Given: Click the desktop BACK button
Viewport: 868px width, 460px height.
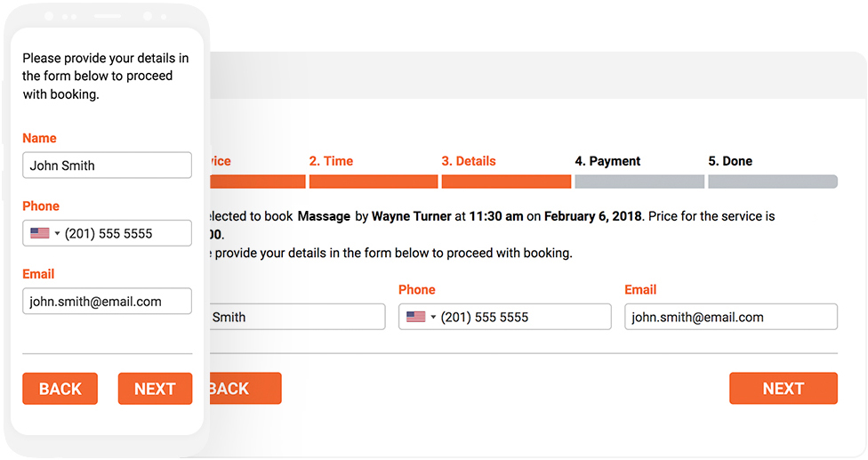Looking at the screenshot, I should coord(245,388).
